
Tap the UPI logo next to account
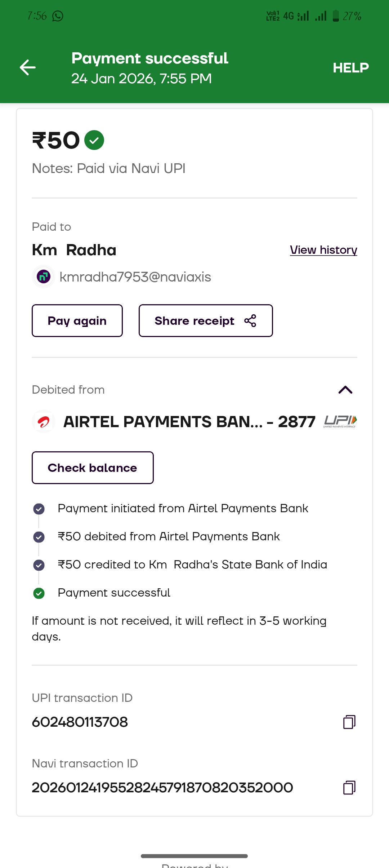click(340, 421)
